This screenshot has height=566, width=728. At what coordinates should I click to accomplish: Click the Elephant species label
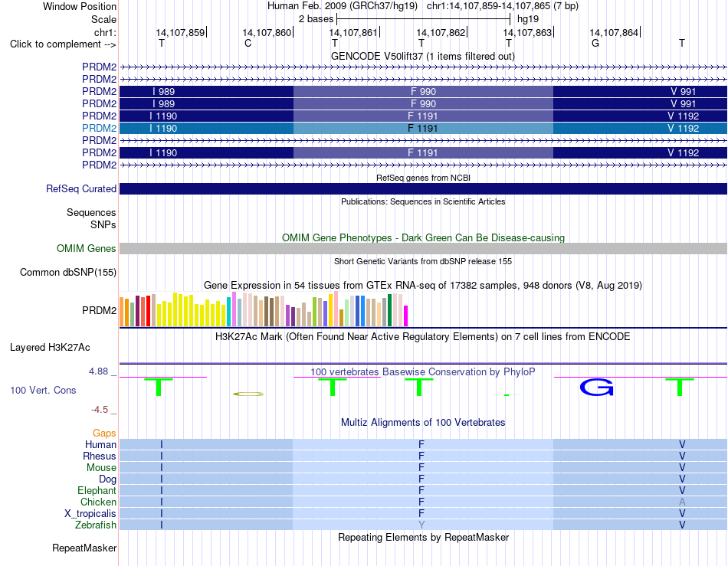tap(97, 490)
